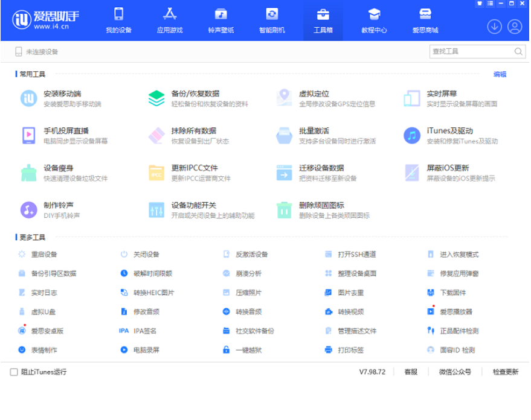Open the 备份/恢复数据 tool icon
This screenshot has width=531, height=420.
click(x=156, y=98)
